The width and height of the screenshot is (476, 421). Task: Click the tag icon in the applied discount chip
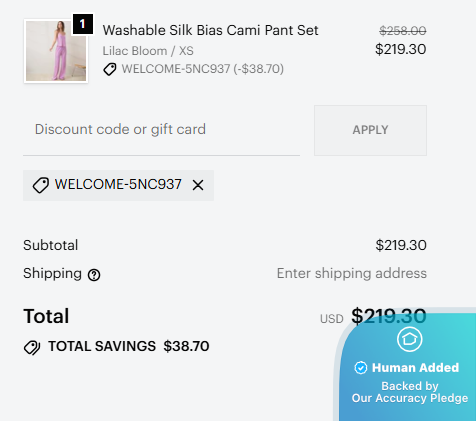click(41, 185)
